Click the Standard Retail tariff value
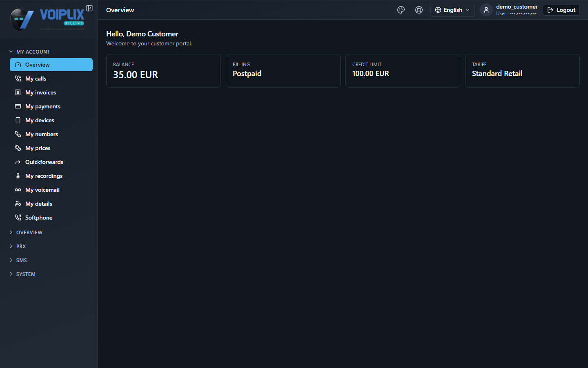The image size is (588, 368). 497,74
